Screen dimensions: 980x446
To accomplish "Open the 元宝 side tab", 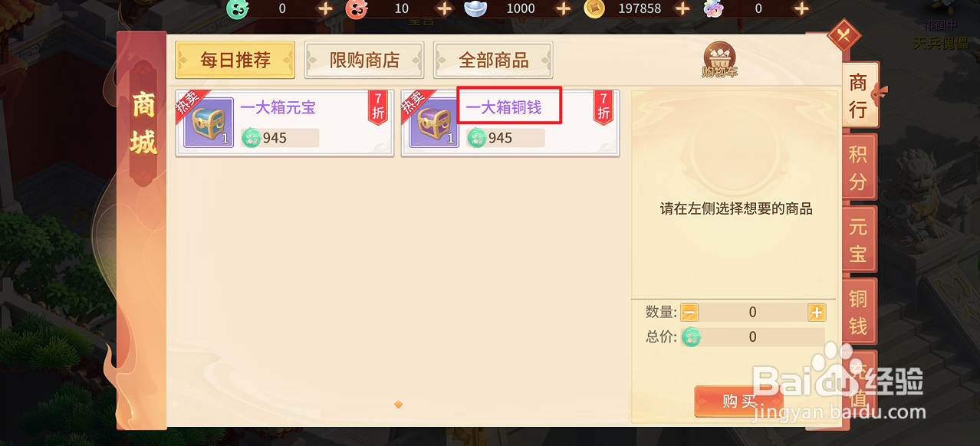I will point(858,240).
